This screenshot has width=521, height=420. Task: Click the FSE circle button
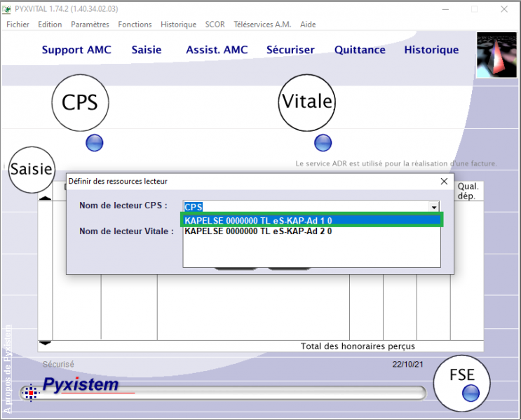(462, 383)
